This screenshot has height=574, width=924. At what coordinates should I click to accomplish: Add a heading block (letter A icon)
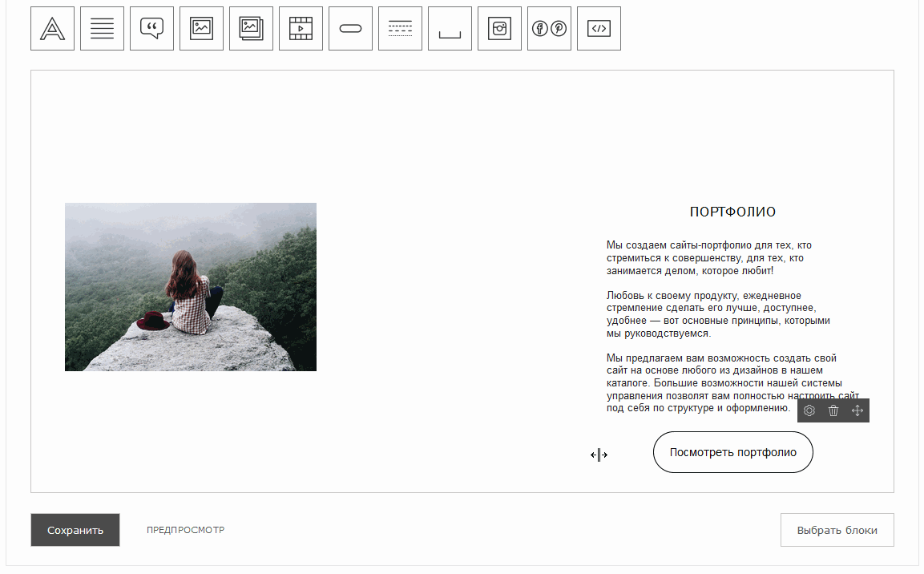click(x=52, y=29)
